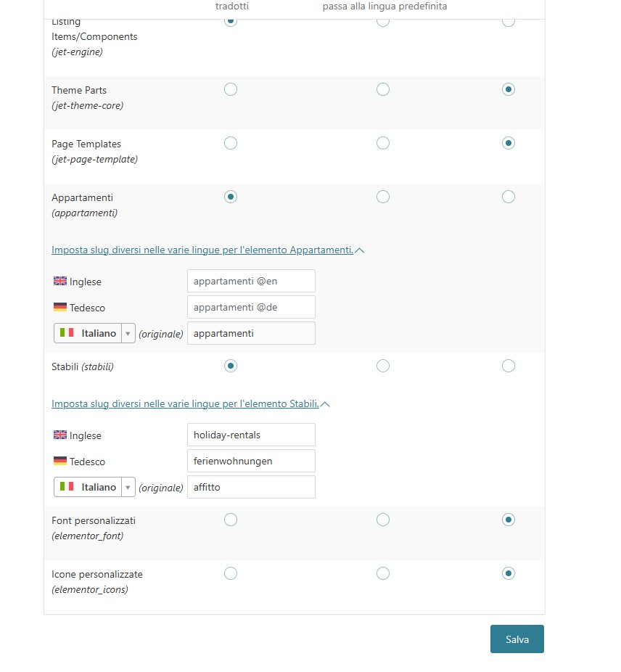The height and width of the screenshot is (672, 621).
Task: Click the 'Imposta slug diversi' link for Appartamenti
Action: [x=202, y=250]
